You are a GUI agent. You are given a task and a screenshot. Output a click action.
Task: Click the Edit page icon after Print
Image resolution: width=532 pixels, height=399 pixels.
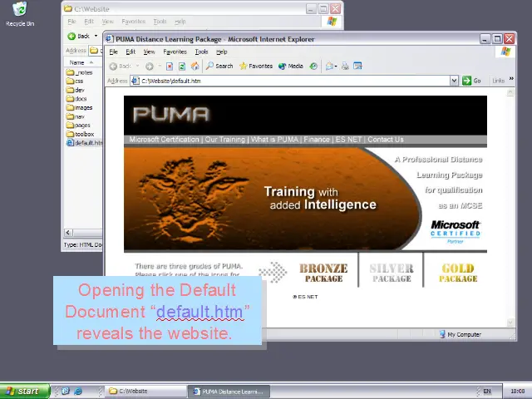click(x=357, y=66)
